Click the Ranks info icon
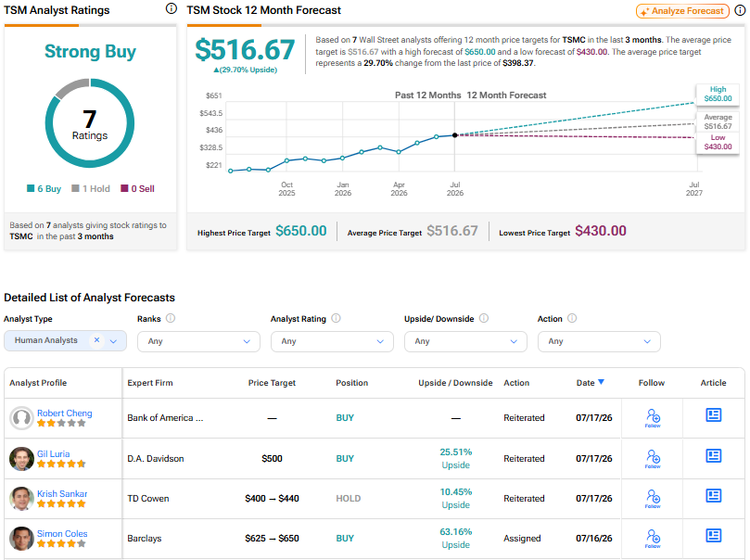This screenshot has width=750, height=560. point(171,319)
